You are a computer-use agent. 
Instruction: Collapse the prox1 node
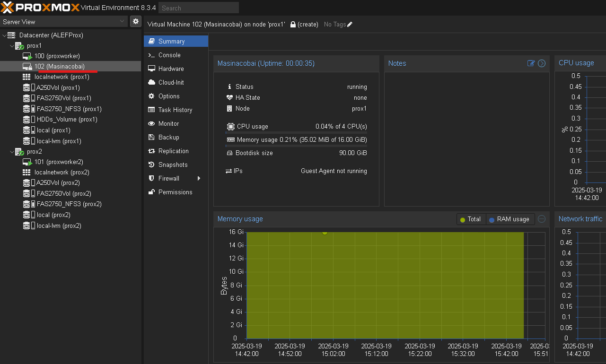[x=12, y=46]
